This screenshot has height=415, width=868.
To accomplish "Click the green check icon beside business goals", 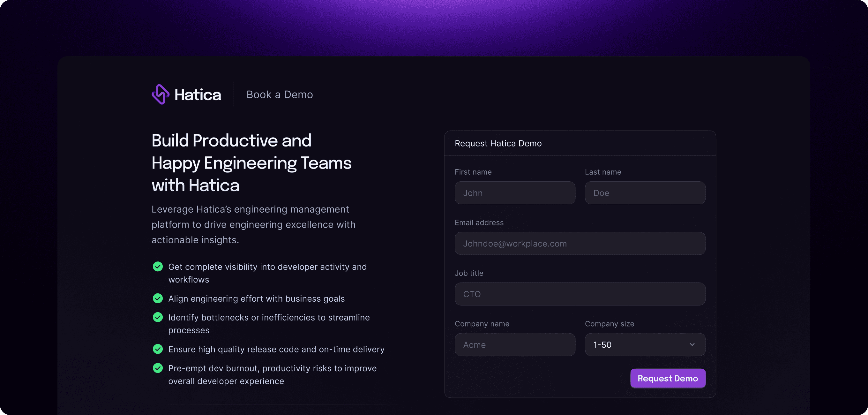I will click(x=158, y=298).
